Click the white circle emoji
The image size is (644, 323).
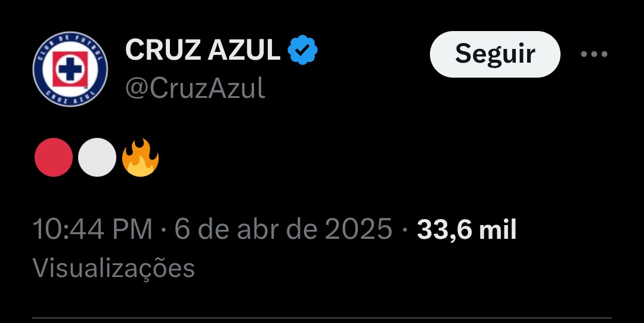click(x=97, y=157)
